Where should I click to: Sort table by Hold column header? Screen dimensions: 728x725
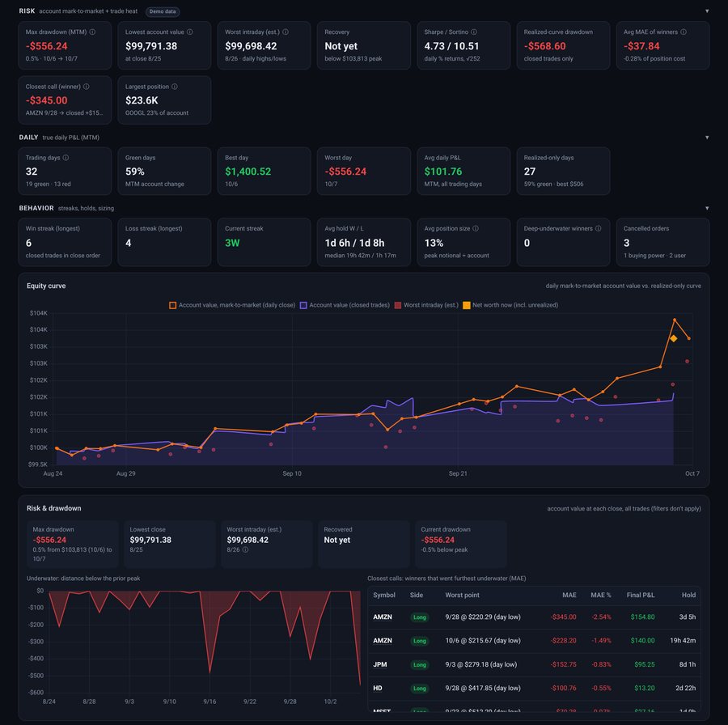[688, 595]
